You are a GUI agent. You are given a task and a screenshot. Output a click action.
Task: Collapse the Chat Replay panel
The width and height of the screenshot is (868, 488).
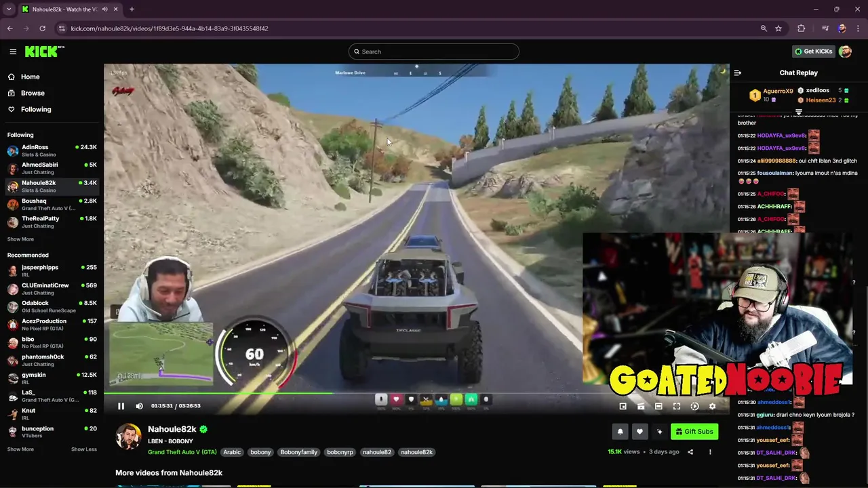coord(738,73)
